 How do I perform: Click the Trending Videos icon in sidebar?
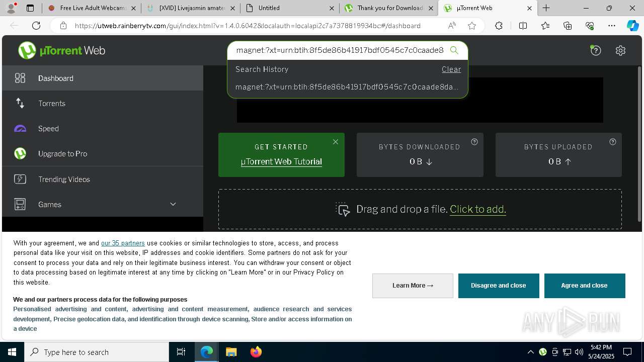point(20,179)
